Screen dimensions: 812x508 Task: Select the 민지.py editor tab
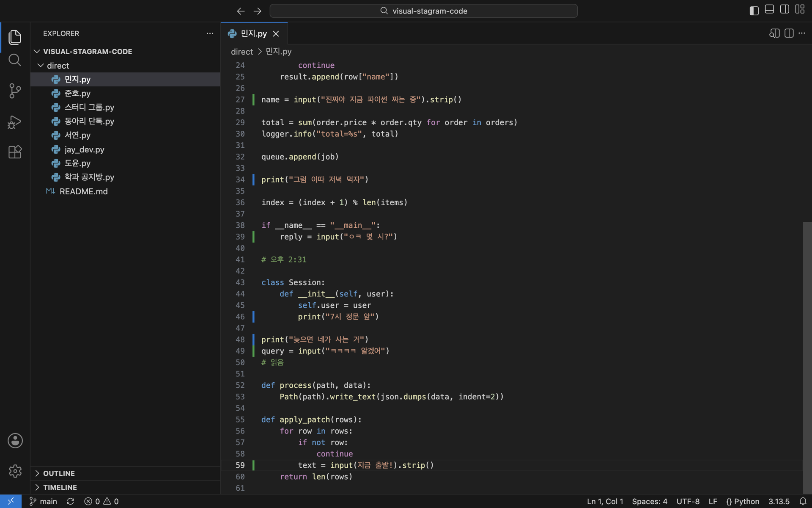pyautogui.click(x=254, y=33)
